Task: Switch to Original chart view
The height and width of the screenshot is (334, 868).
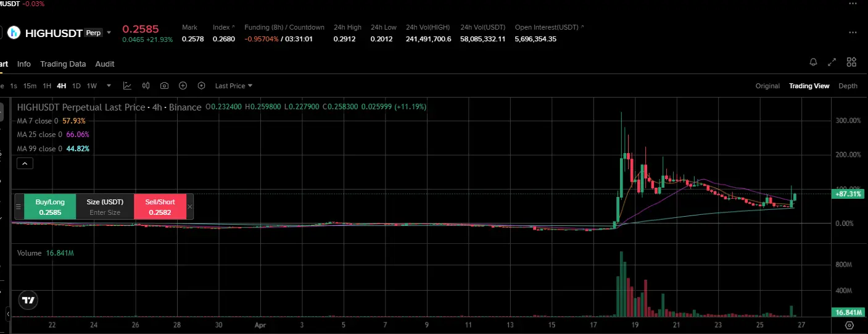Action: [x=767, y=86]
